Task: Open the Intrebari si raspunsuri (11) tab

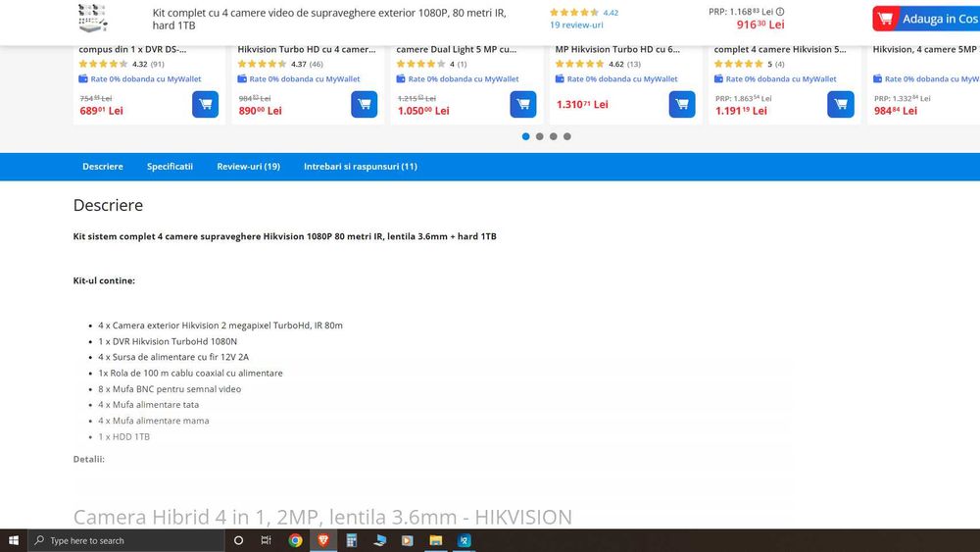Action: 360,167
